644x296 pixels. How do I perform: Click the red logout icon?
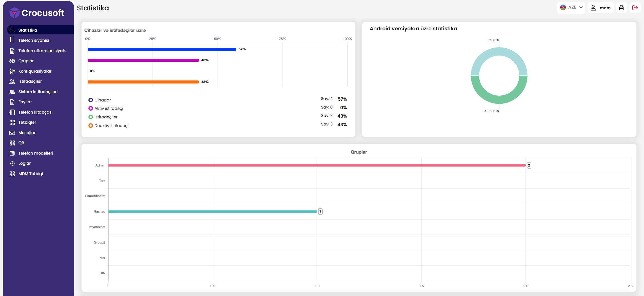coord(635,8)
